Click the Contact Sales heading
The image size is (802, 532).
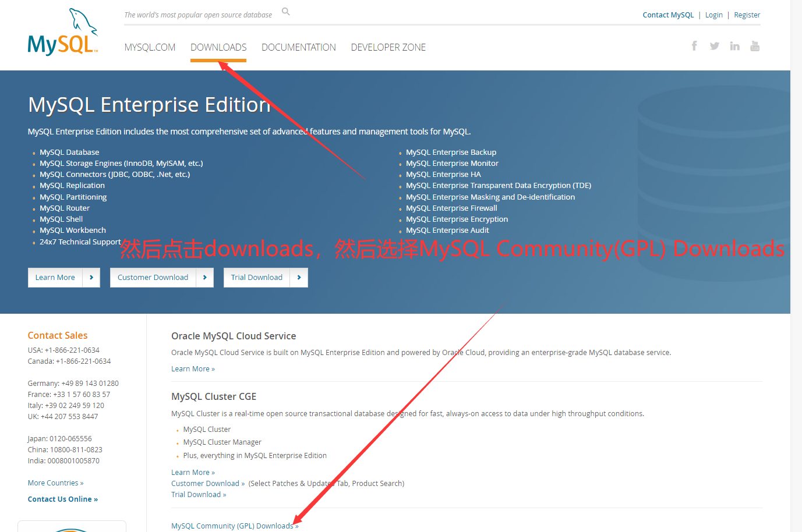tap(58, 336)
